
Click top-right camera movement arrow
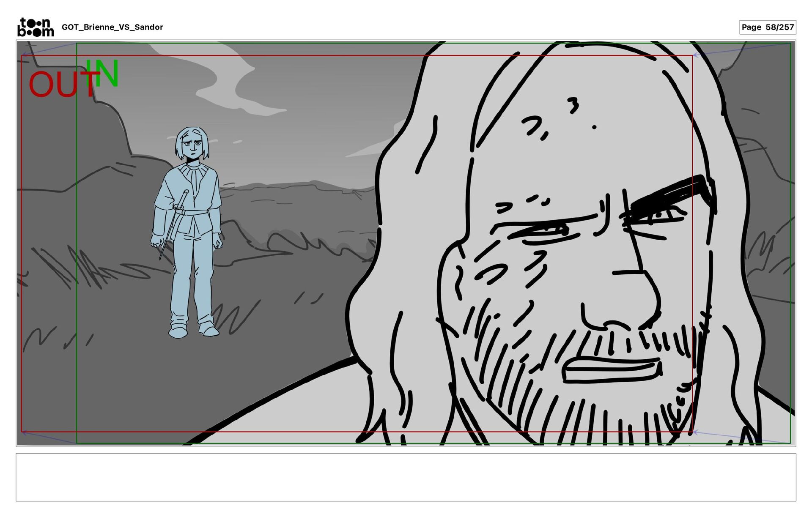[741, 49]
